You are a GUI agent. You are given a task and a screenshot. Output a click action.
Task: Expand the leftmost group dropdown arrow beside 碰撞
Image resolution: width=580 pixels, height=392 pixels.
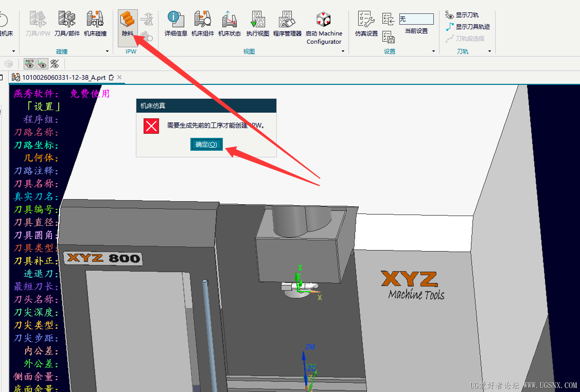click(x=14, y=51)
